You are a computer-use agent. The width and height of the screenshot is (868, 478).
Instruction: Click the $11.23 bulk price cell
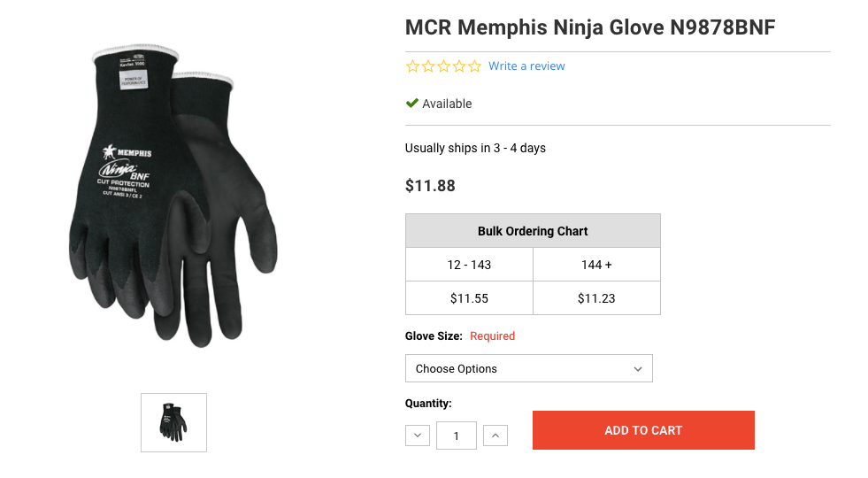[596, 298]
